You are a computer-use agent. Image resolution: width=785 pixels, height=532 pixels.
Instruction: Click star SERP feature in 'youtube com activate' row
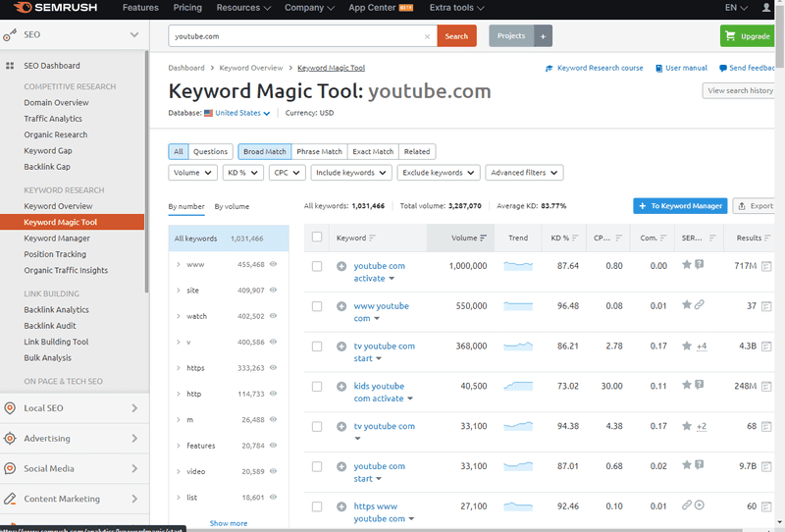(x=687, y=264)
